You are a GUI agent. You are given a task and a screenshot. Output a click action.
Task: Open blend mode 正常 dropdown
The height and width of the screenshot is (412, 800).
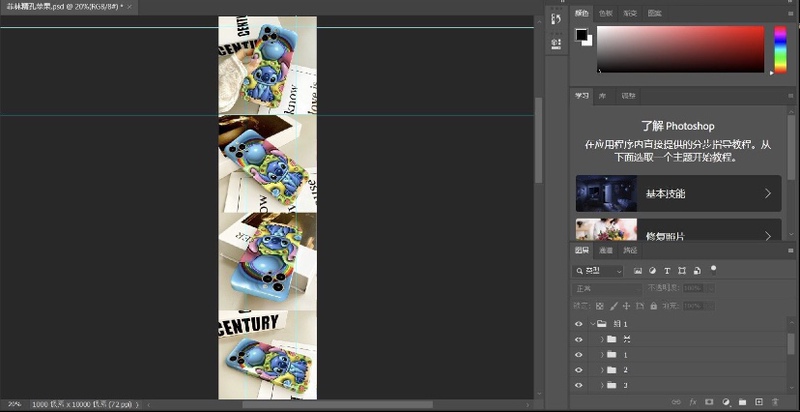click(x=607, y=289)
